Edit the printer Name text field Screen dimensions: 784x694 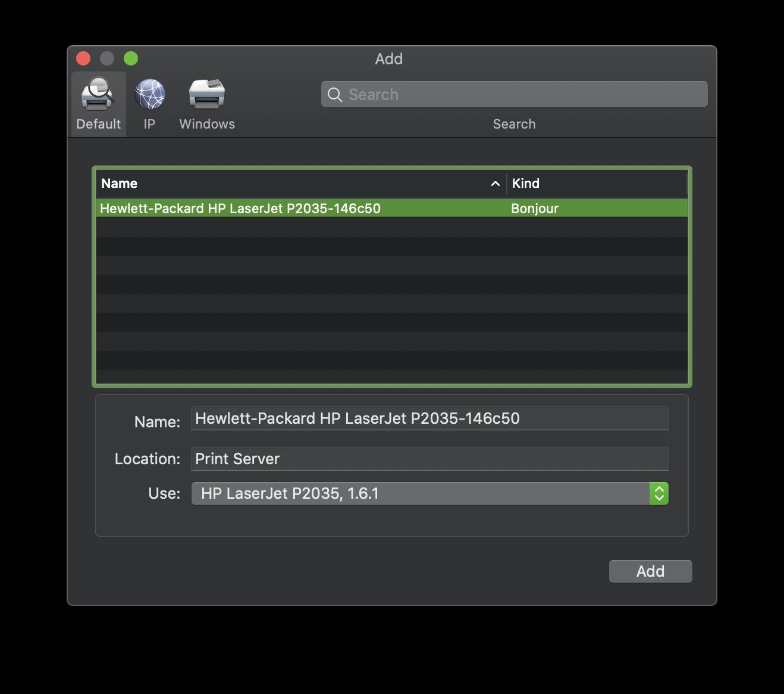[x=430, y=418]
